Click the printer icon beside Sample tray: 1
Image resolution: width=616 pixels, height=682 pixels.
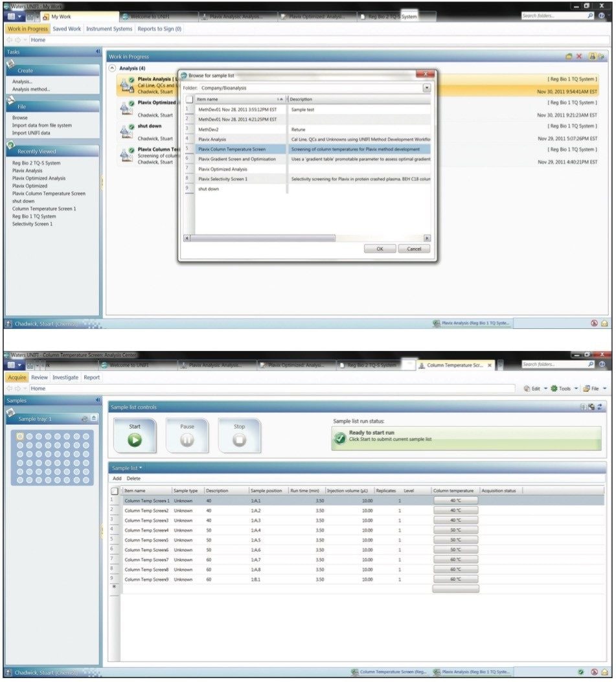coord(84,419)
